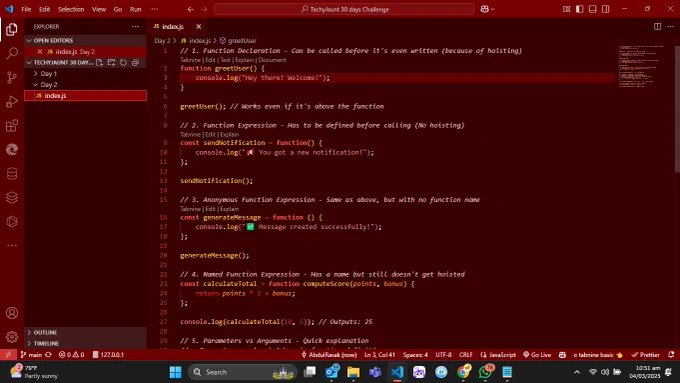Toggle primary side bar visibility
Viewport: 680px width, 383px height.
(579, 9)
